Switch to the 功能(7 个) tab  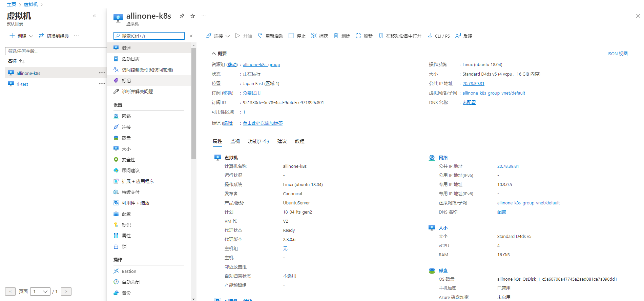pyautogui.click(x=258, y=141)
